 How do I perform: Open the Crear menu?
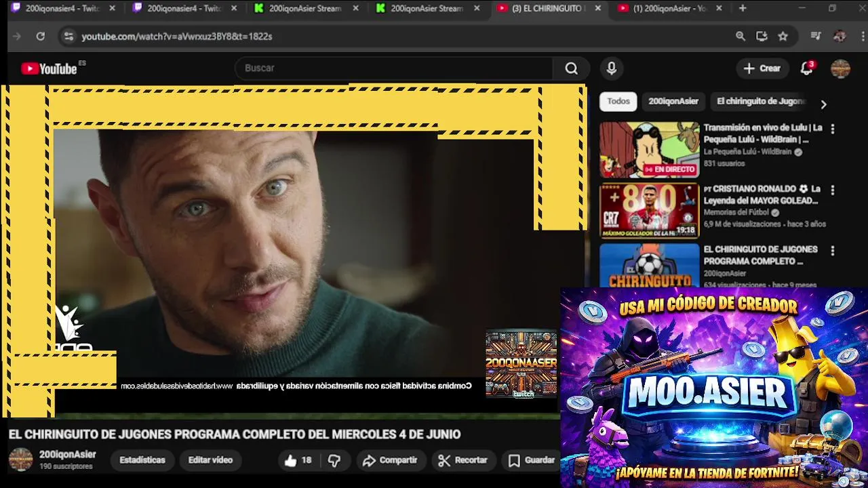point(762,68)
